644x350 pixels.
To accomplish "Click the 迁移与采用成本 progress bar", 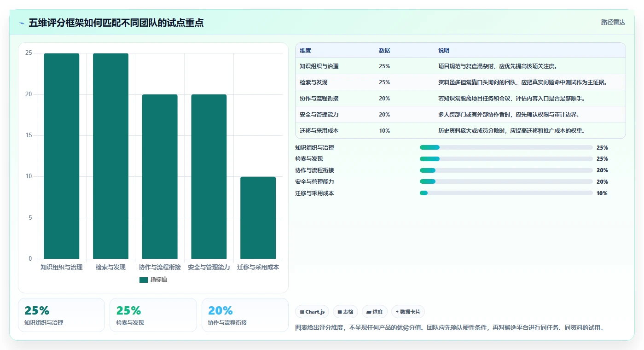I will coord(506,193).
